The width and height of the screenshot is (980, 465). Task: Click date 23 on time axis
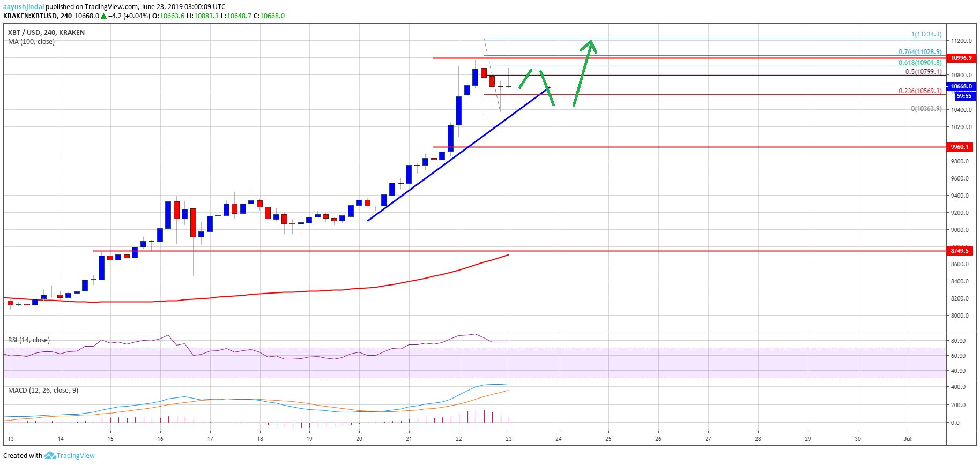[x=508, y=439]
